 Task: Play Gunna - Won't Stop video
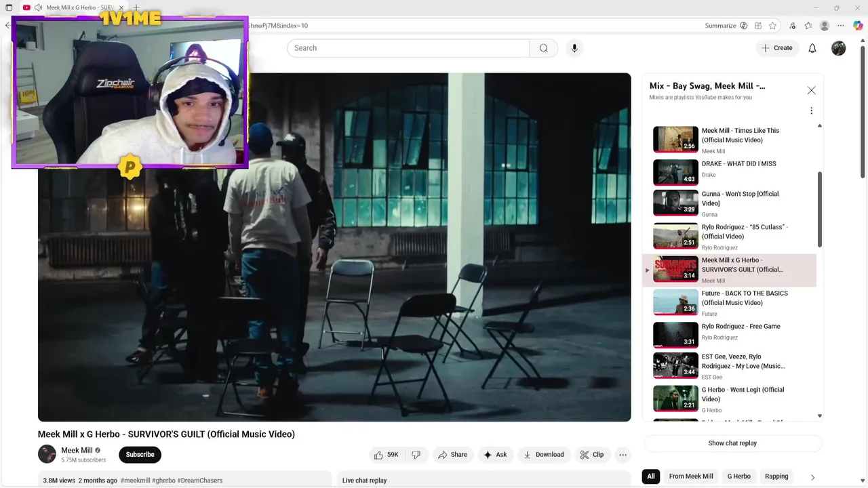(730, 203)
